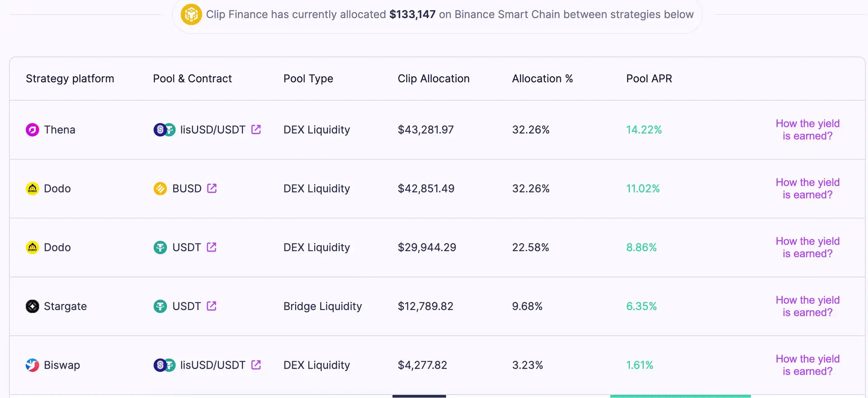Click the Thena platform logo

[32, 130]
